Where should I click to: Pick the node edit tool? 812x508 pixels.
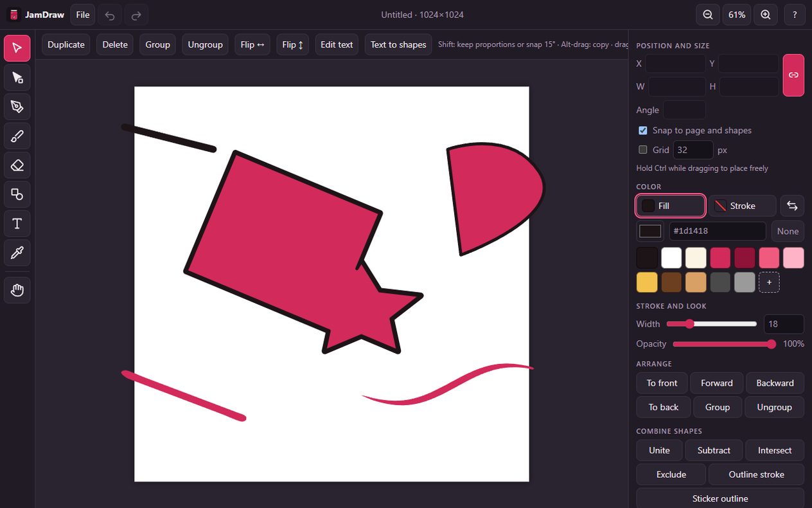point(17,78)
